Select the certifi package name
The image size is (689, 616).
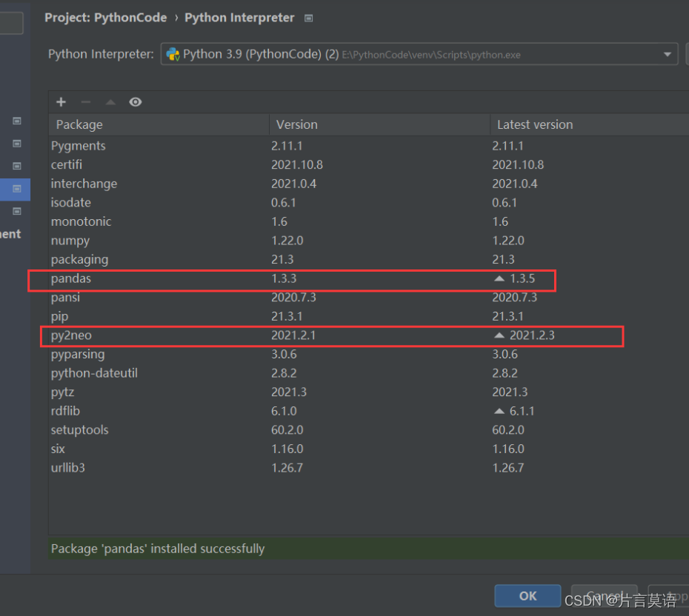[x=67, y=164]
